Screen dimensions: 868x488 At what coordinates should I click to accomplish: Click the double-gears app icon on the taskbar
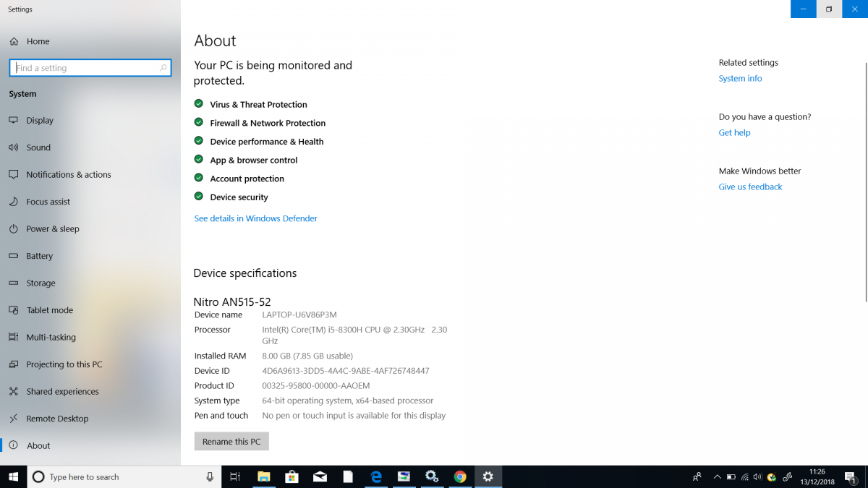click(432, 477)
